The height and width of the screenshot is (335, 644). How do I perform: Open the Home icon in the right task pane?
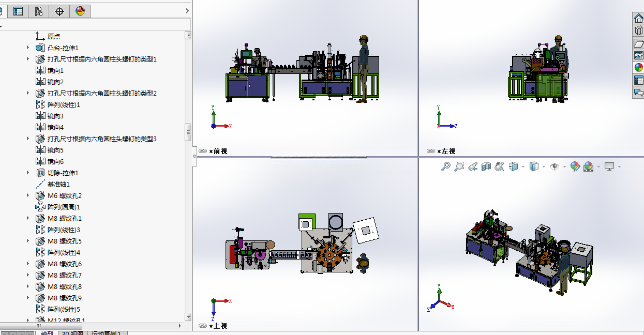pos(638,18)
